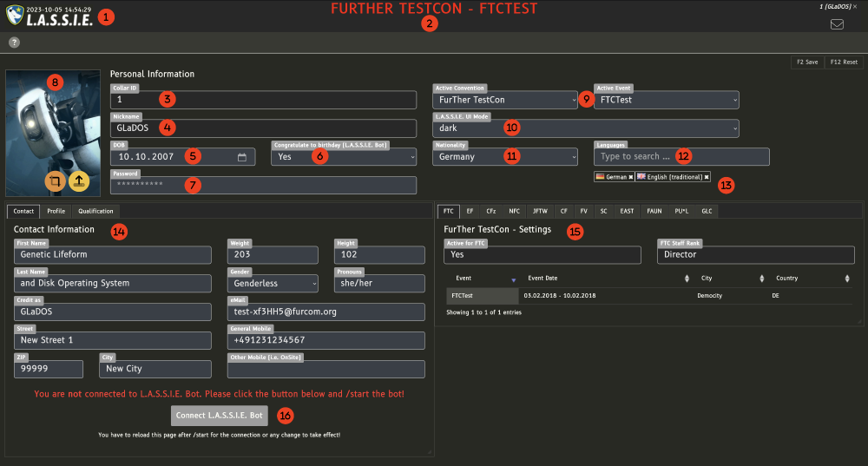Open the mail envelope icon
Screen dimensions: 868x466
837,24
